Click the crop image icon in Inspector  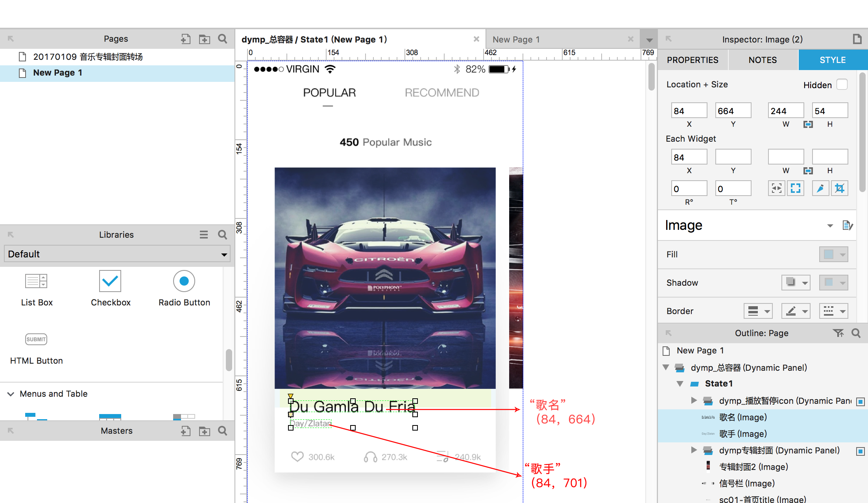[x=839, y=189]
